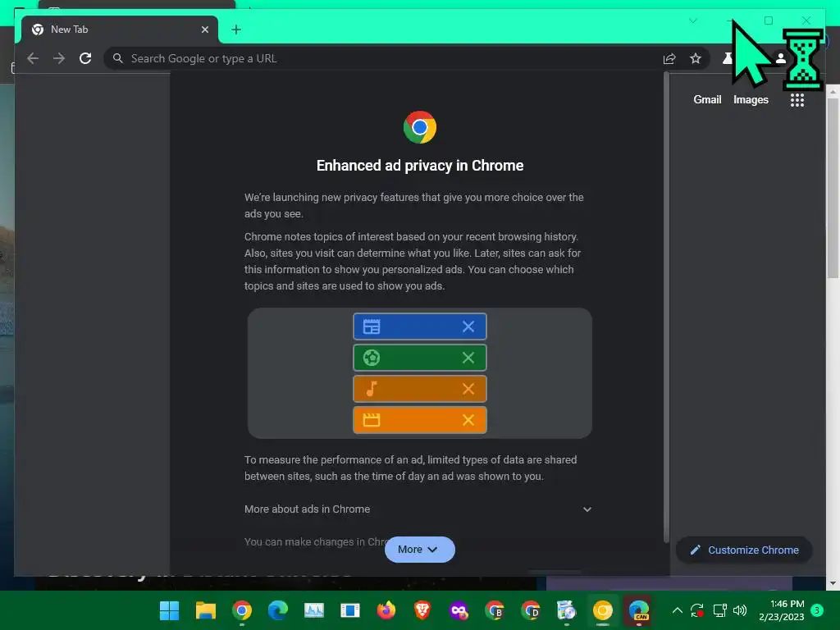Open Google Chrome from taskbar
The height and width of the screenshot is (630, 840).
[x=242, y=610]
